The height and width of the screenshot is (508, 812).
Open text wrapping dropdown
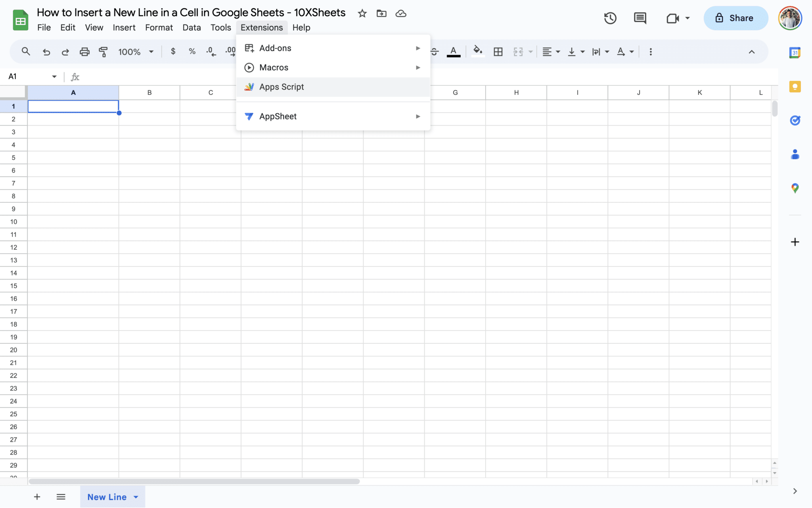(601, 52)
